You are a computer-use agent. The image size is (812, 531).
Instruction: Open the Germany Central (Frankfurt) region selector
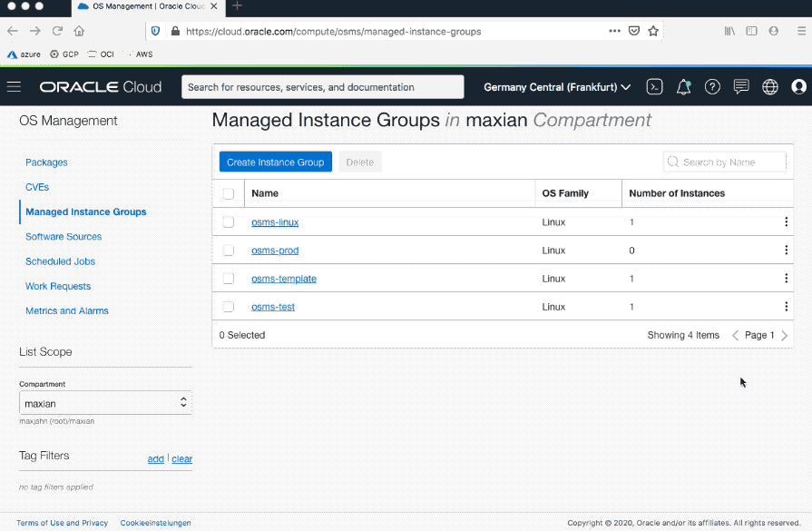(x=557, y=87)
